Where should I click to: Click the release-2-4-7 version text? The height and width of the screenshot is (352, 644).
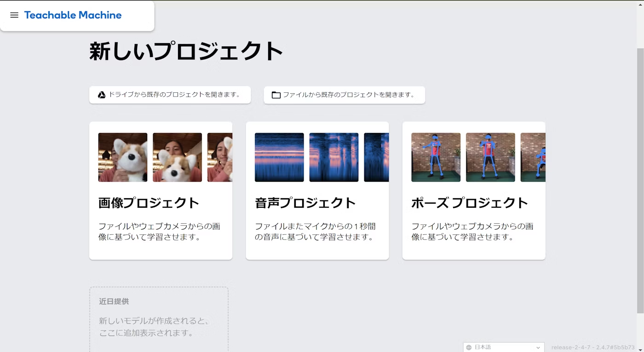tap(593, 347)
